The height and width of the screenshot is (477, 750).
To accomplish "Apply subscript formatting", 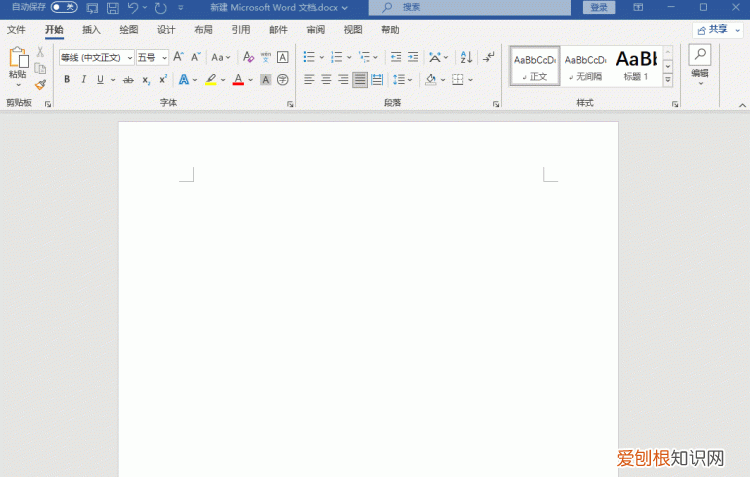I will 146,80.
